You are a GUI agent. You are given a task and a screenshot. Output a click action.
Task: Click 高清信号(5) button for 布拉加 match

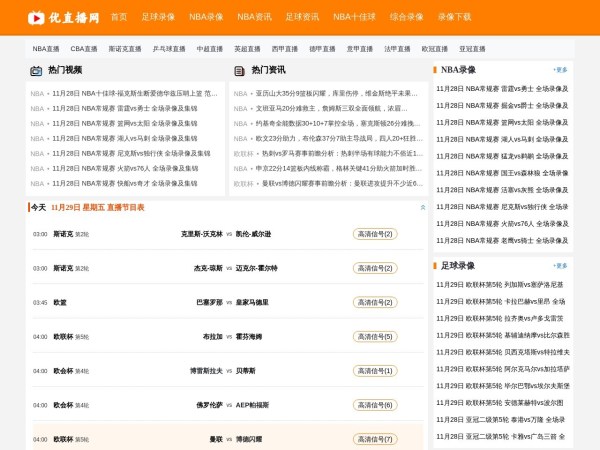[x=375, y=337]
